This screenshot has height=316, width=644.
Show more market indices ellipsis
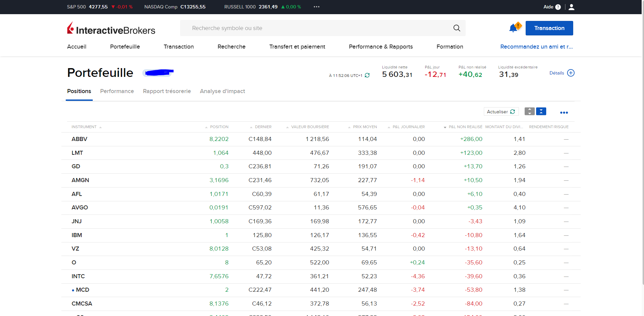point(316,7)
